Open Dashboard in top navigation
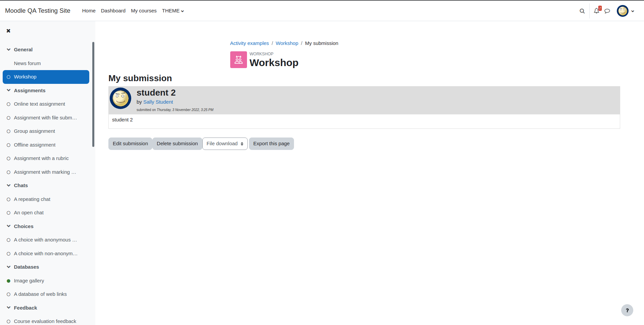The image size is (644, 325). pos(113,11)
